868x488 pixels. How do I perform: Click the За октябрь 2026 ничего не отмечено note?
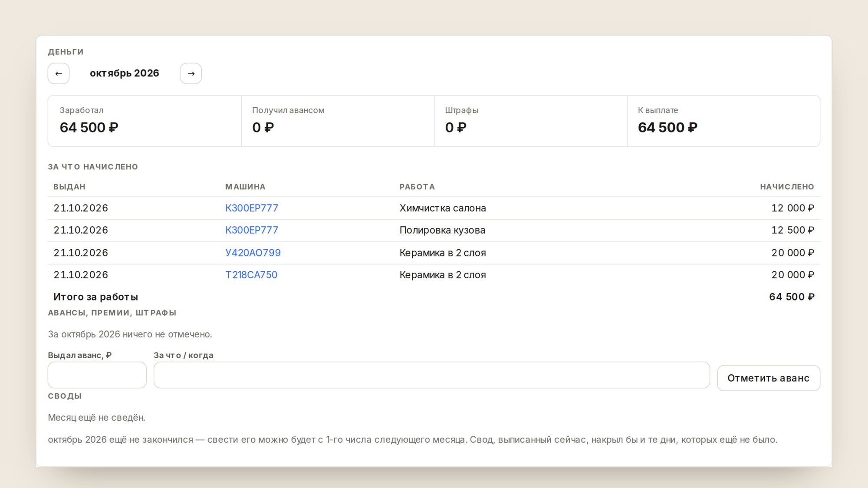130,334
